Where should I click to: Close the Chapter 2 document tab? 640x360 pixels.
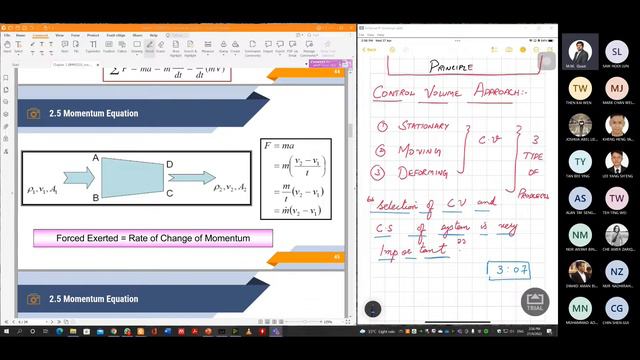click(98, 65)
